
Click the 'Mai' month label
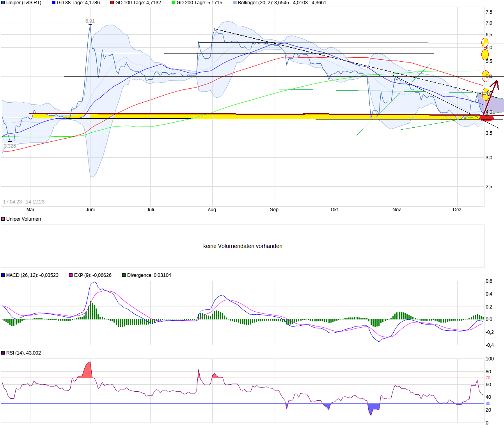pyautogui.click(x=30, y=210)
